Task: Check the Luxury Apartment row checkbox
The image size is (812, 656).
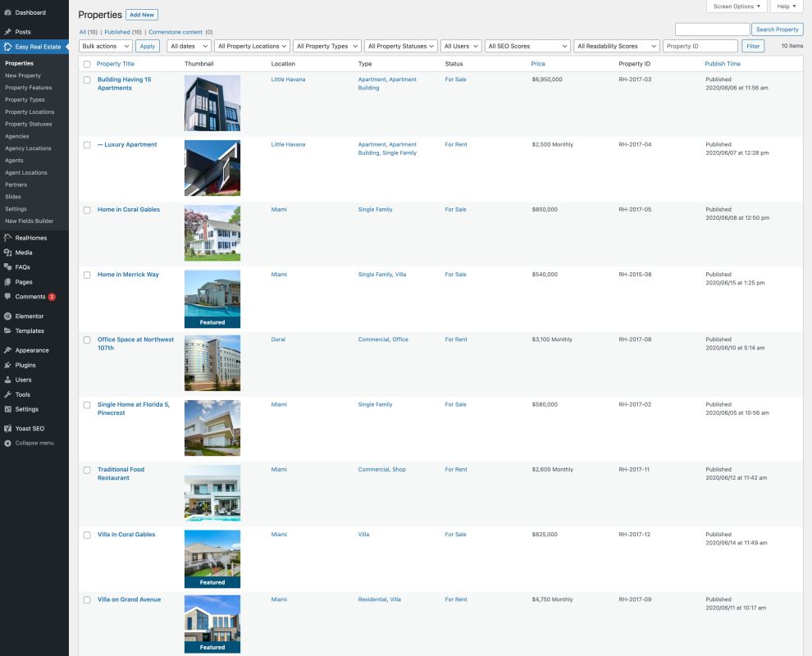Action: pyautogui.click(x=87, y=145)
